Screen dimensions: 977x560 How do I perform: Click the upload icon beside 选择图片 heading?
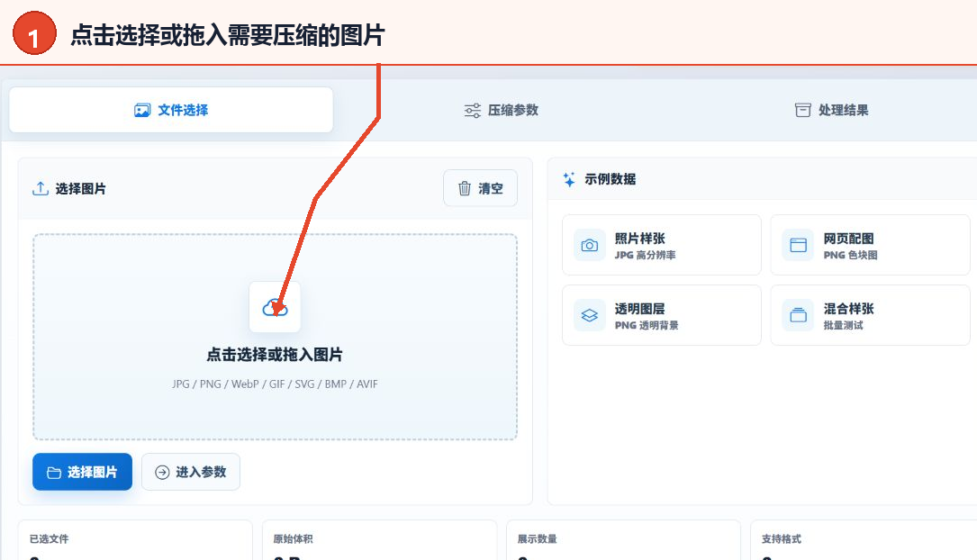point(41,188)
